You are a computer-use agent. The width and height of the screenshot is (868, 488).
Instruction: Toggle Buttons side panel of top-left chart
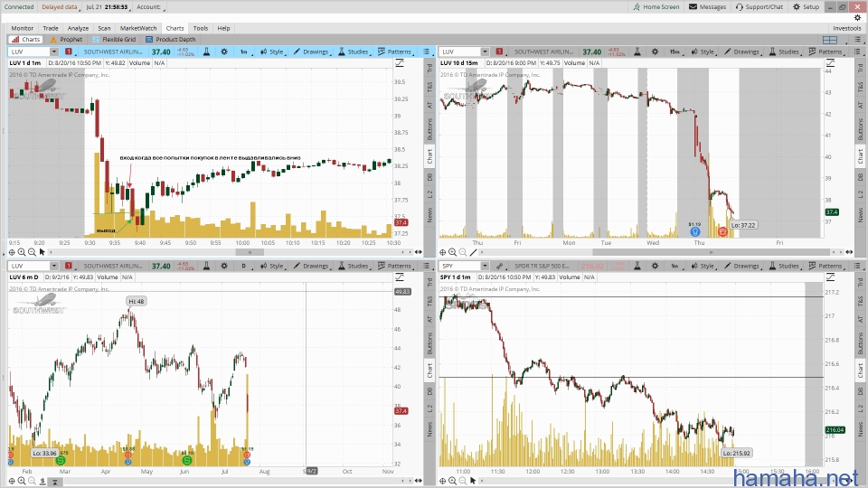pos(429,128)
